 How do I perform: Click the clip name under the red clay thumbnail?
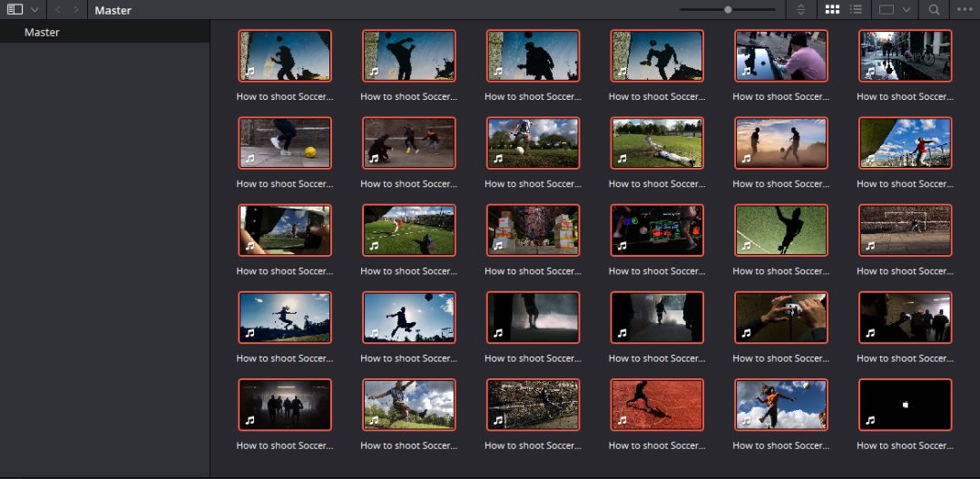pos(658,446)
